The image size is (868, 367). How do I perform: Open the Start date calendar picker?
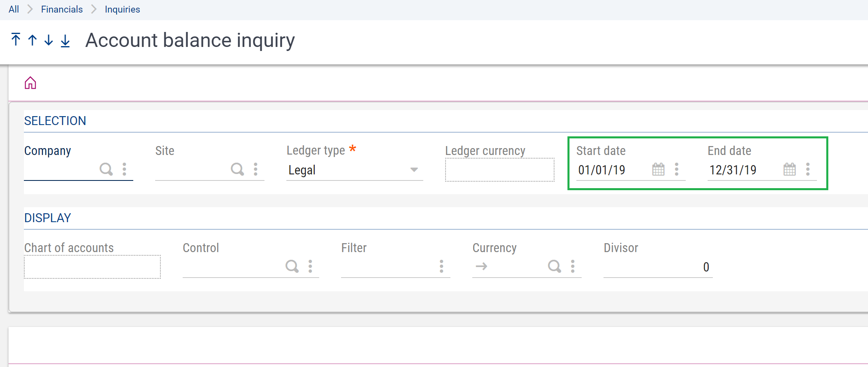[x=658, y=170]
